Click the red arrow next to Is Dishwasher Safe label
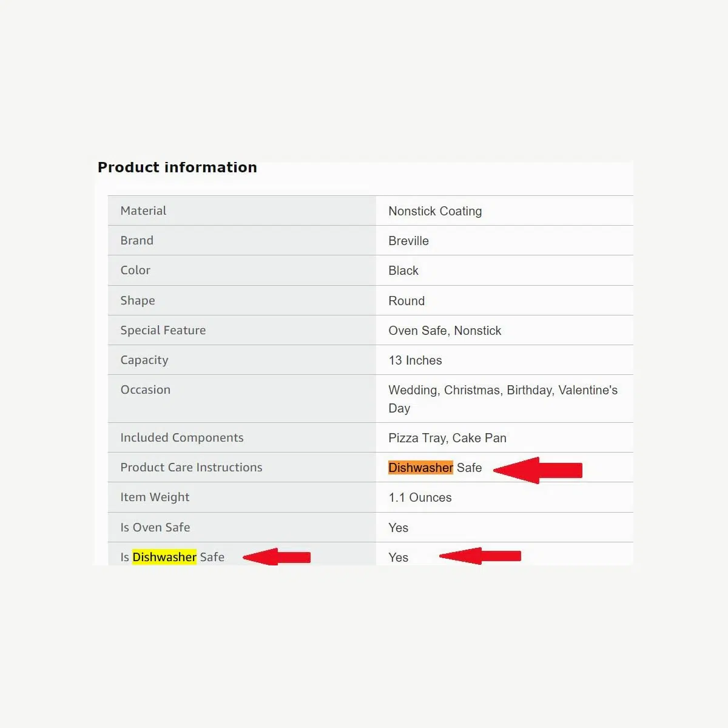Image resolution: width=728 pixels, height=728 pixels. click(277, 557)
